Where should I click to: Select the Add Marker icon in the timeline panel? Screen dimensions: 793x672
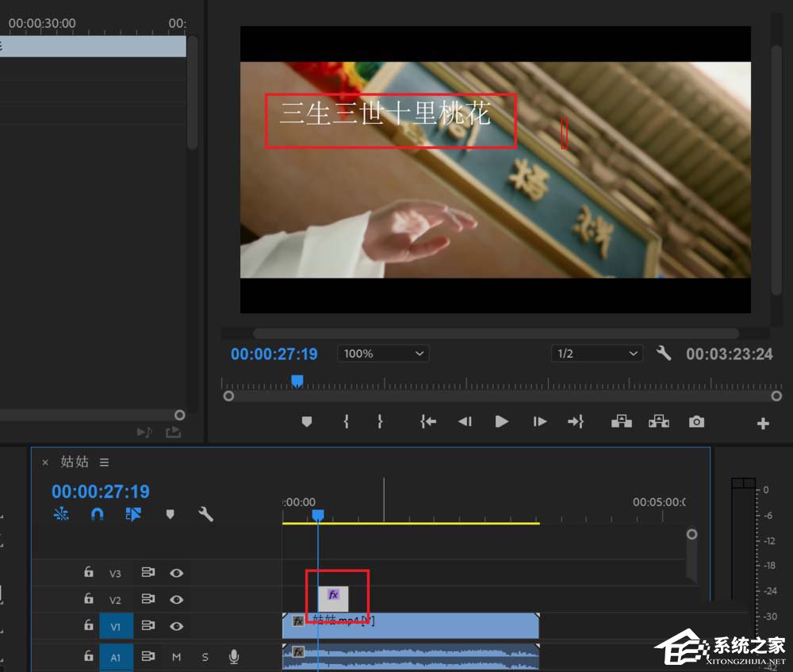pos(170,514)
